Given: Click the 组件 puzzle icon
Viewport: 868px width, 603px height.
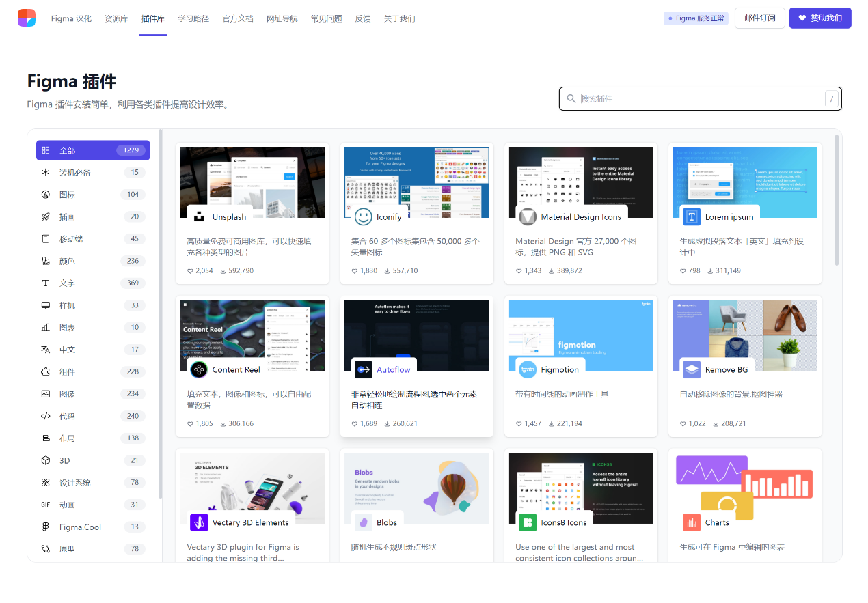Looking at the screenshot, I should [46, 371].
